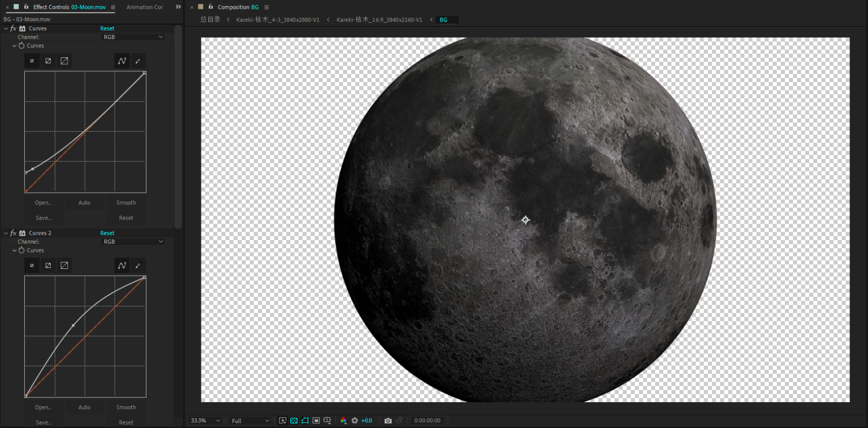Click the Curves effect preset animation icon
868x428 pixels.
(x=22, y=28)
